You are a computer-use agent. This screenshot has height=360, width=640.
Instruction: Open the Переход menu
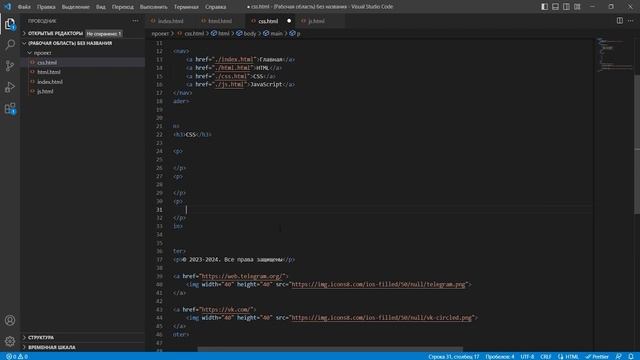coord(122,7)
